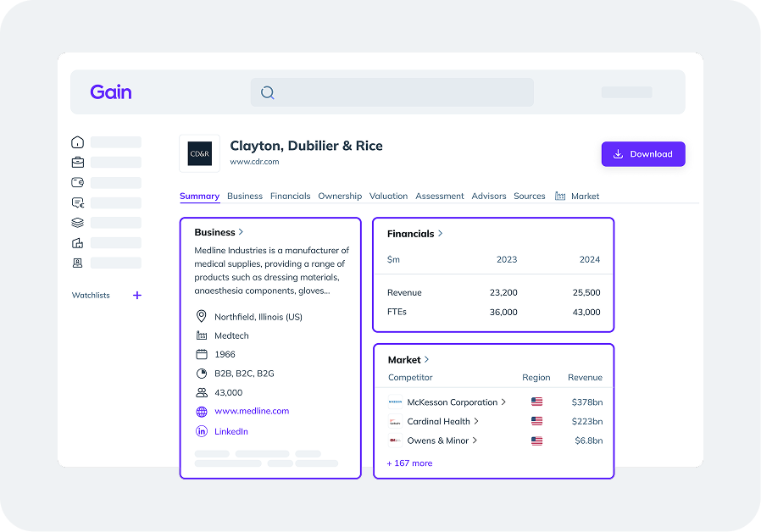Screen dimensions: 761x532
Task: Click US flag in McKesson row
Action: pos(536,402)
